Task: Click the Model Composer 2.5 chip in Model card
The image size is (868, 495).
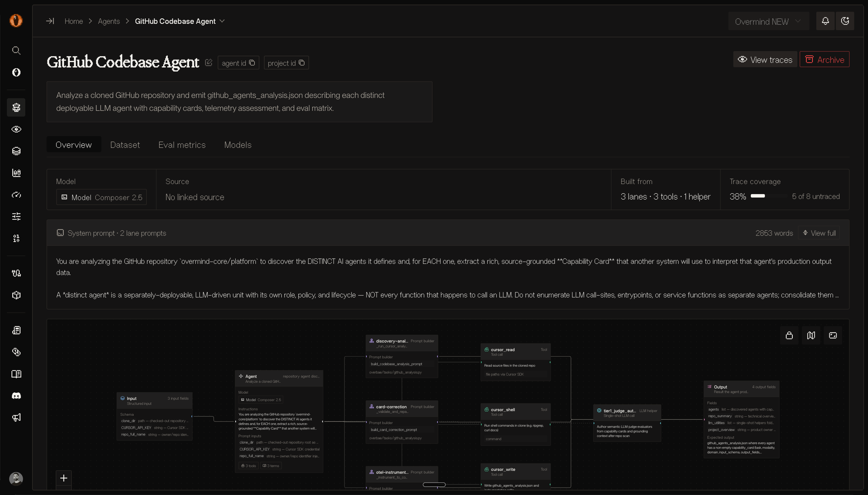Action: pyautogui.click(x=101, y=197)
